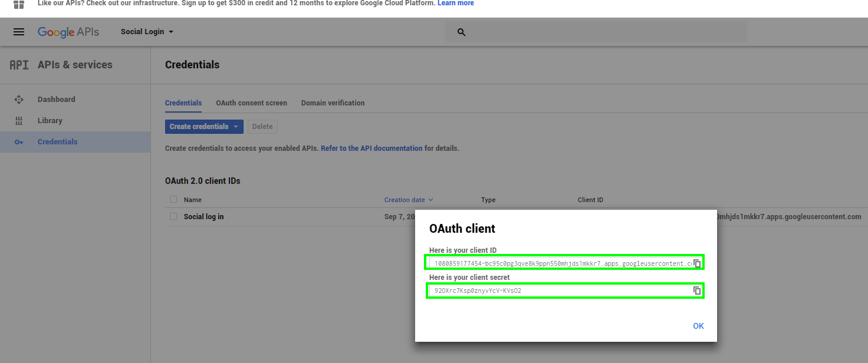The width and height of the screenshot is (868, 363).
Task: Click the gift icon in top banner
Action: 19,5
